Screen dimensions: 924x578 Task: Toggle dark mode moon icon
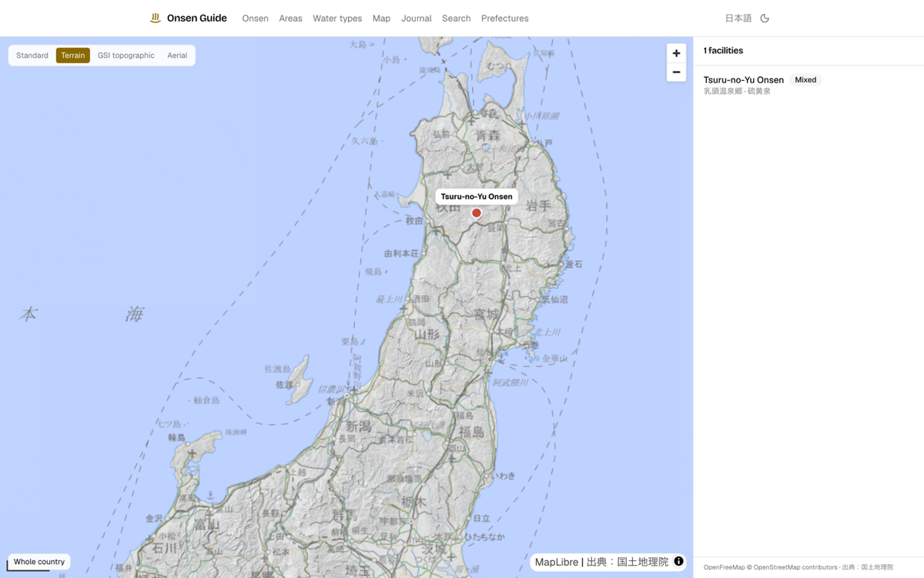[x=765, y=18]
